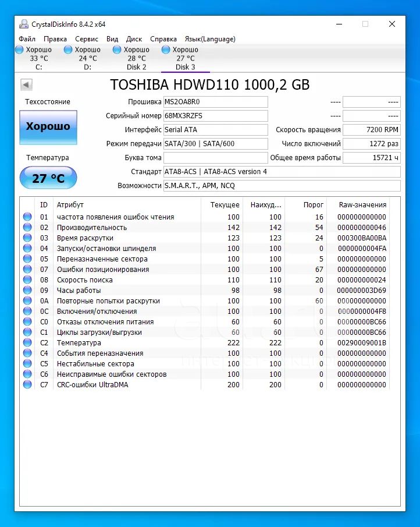Image resolution: width=420 pixels, height=527 pixels.
Task: Click status orb for attribute 05 Переназначенные сектора
Action: point(27,259)
